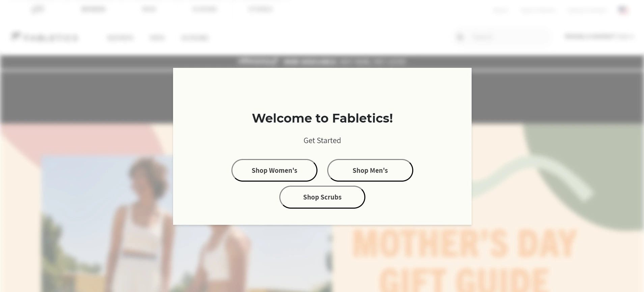Click inside the search input field
This screenshot has width=644, height=292.
[x=506, y=37]
